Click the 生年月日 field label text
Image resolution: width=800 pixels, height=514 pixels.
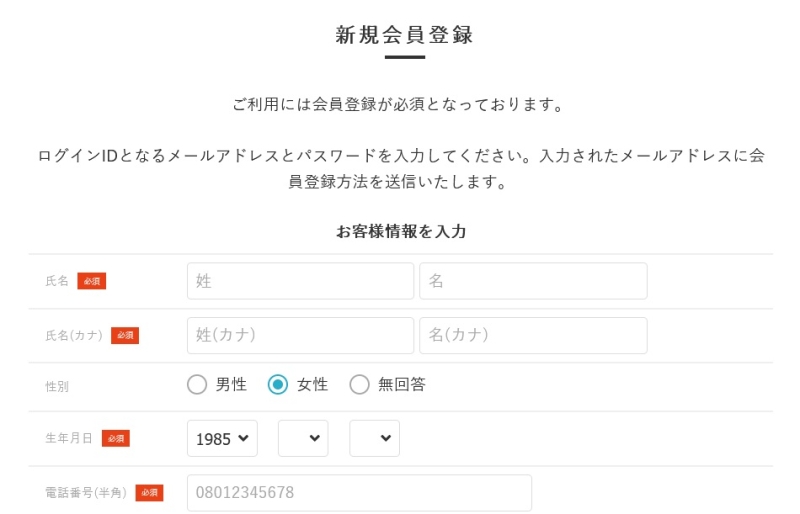point(69,438)
